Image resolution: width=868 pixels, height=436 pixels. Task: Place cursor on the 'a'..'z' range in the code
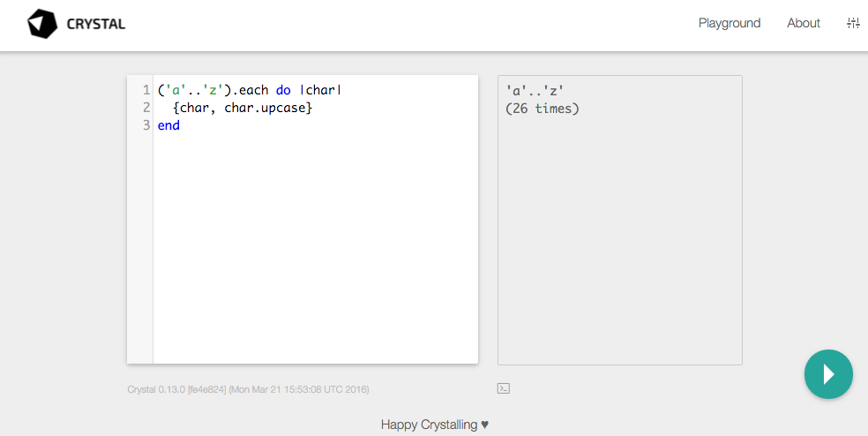(191, 90)
